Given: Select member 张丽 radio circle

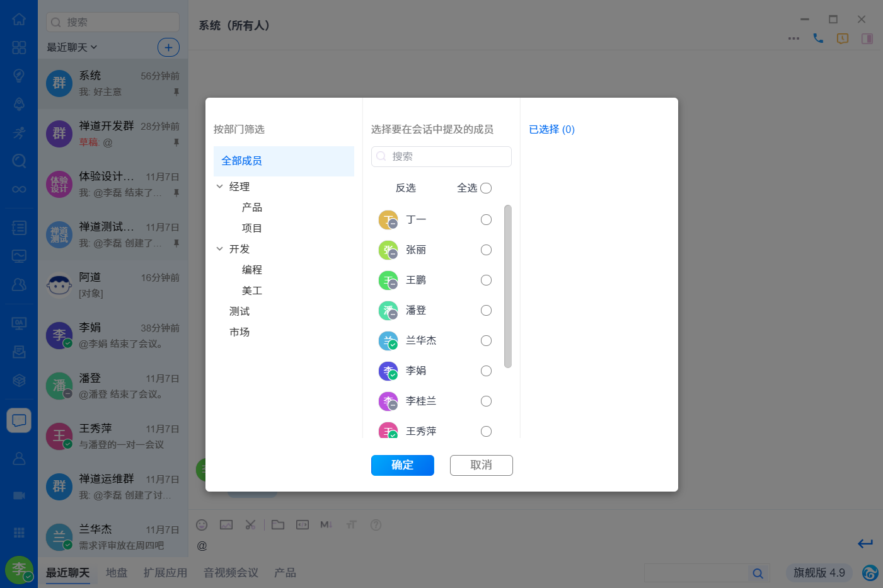Looking at the screenshot, I should (486, 250).
